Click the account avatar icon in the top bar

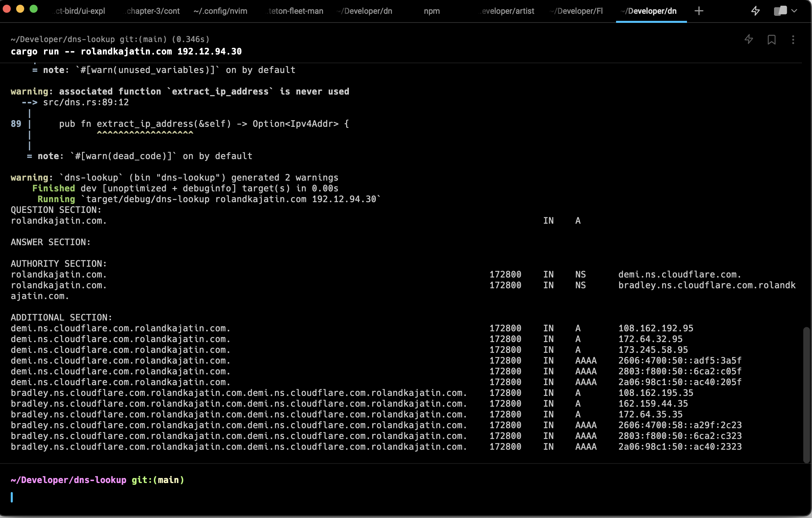point(780,11)
